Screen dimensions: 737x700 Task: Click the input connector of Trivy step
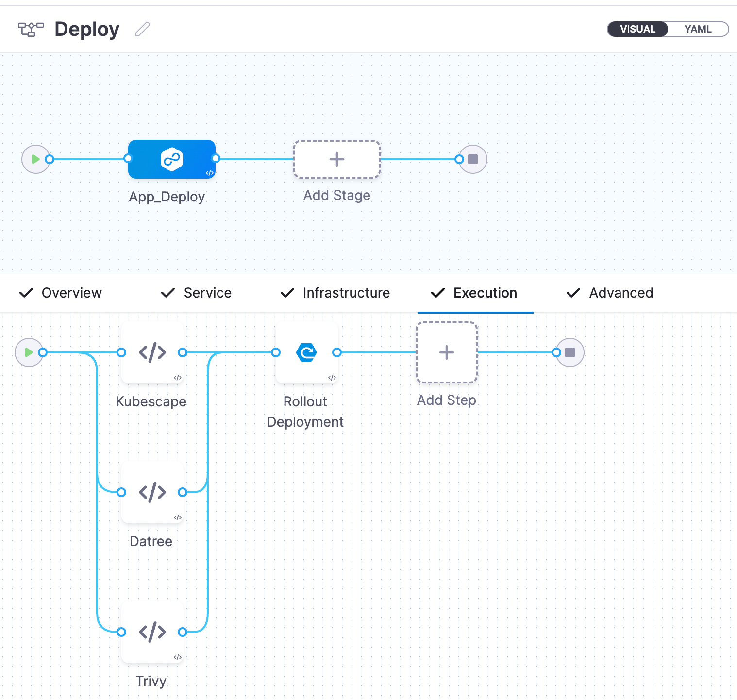click(x=121, y=632)
